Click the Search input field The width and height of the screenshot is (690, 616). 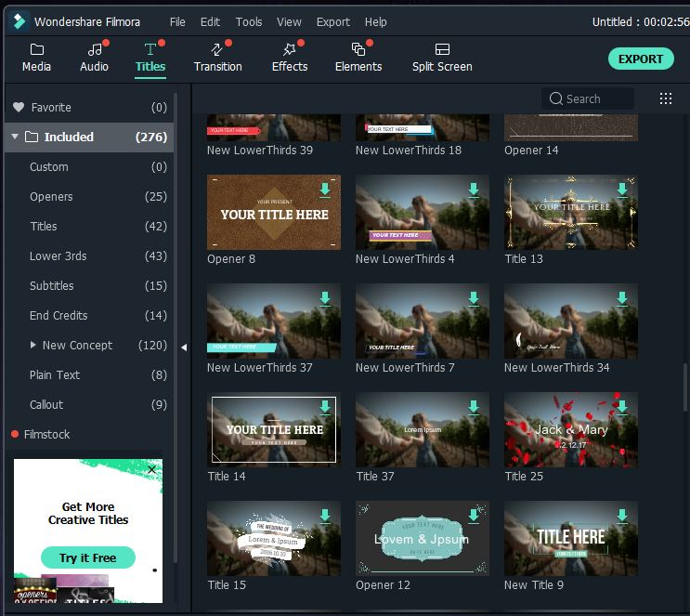coord(588,98)
